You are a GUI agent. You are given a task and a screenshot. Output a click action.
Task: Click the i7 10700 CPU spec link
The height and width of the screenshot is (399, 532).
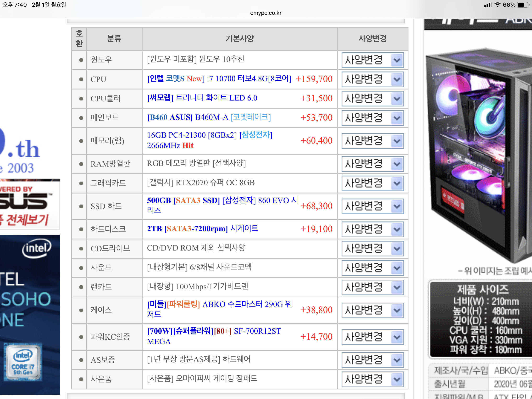click(x=219, y=79)
